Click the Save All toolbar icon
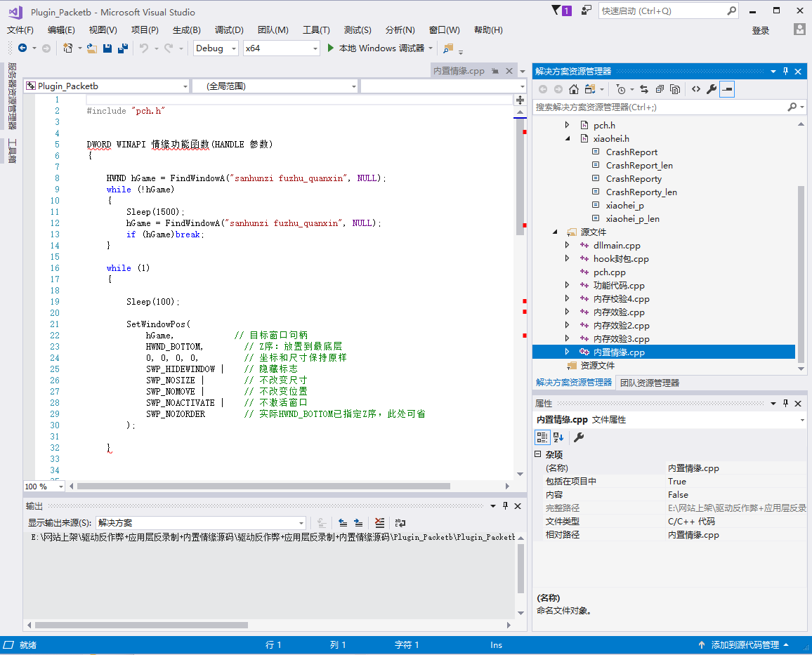The width and height of the screenshot is (812, 655). click(123, 48)
